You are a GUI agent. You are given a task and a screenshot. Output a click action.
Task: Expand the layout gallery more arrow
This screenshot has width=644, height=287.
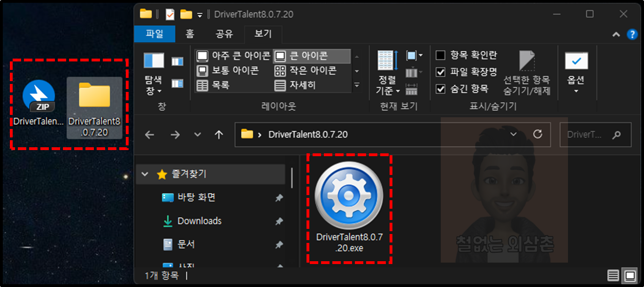[x=357, y=85]
